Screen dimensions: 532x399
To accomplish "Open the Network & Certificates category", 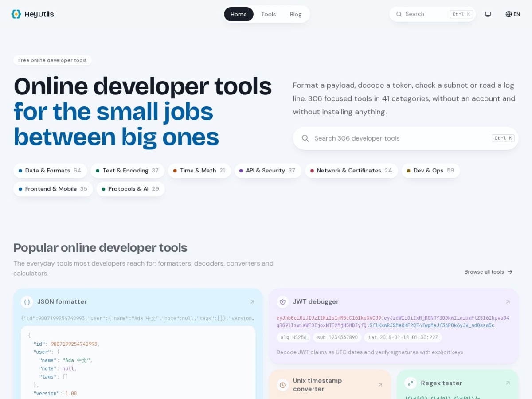I will tap(352, 171).
